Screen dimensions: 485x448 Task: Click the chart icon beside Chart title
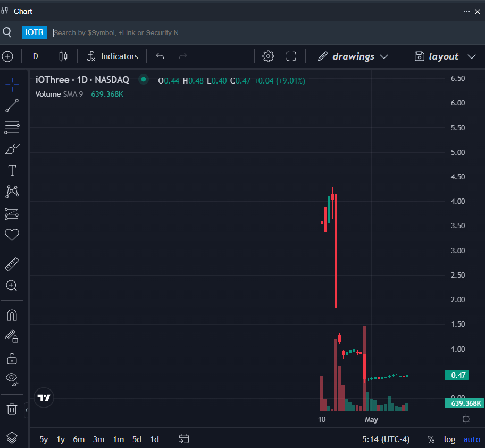point(4,11)
